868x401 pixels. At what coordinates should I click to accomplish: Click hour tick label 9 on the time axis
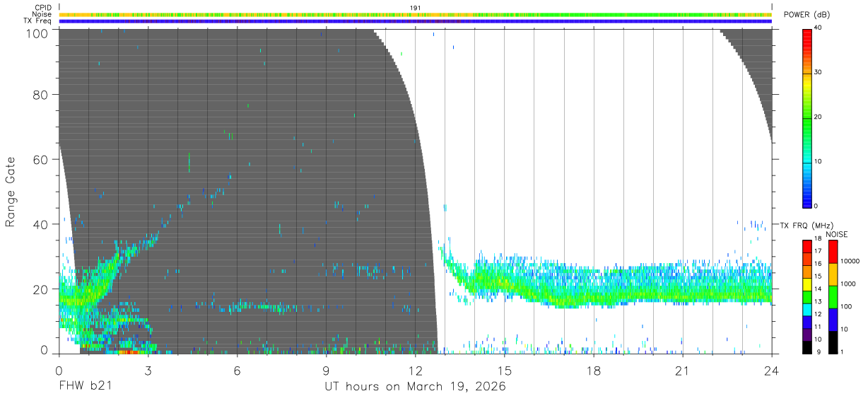[326, 370]
